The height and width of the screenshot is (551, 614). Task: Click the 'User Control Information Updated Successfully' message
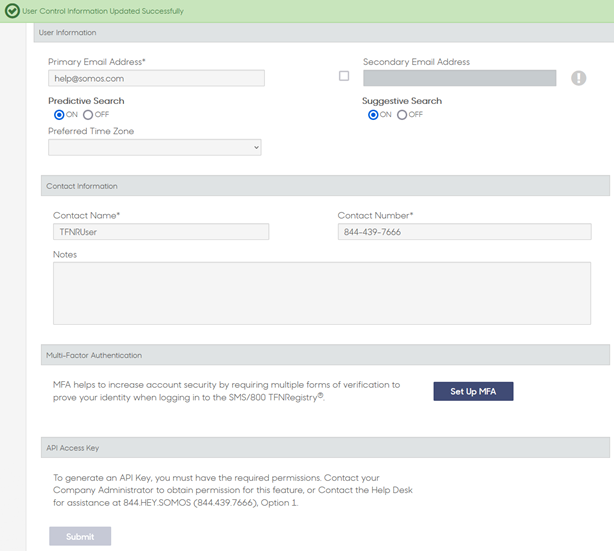point(103,11)
